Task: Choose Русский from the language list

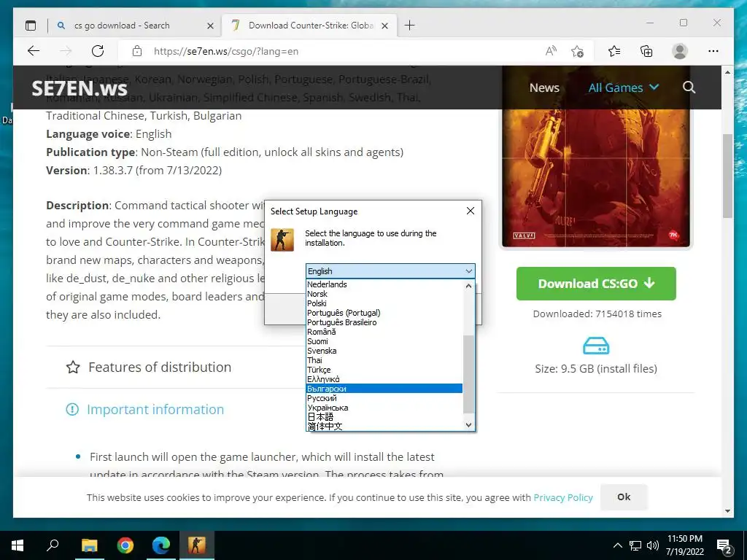Action: pyautogui.click(x=384, y=398)
